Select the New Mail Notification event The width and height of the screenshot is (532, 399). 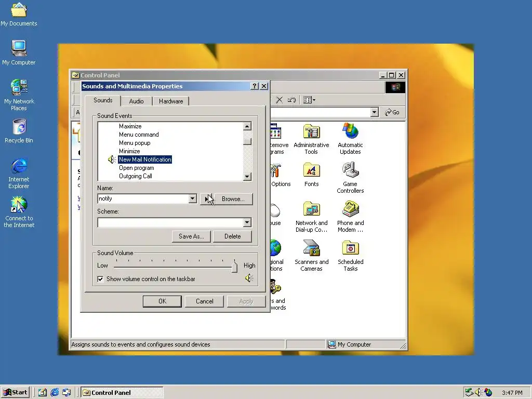(x=145, y=159)
